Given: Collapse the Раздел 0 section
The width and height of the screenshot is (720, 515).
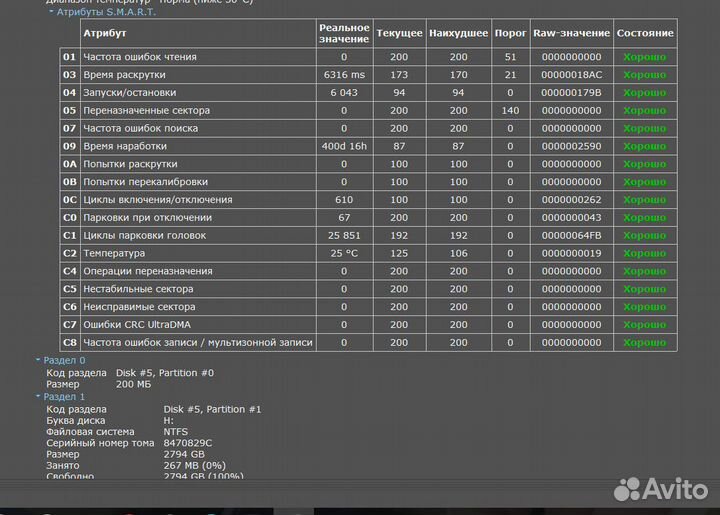Looking at the screenshot, I should [x=38, y=360].
